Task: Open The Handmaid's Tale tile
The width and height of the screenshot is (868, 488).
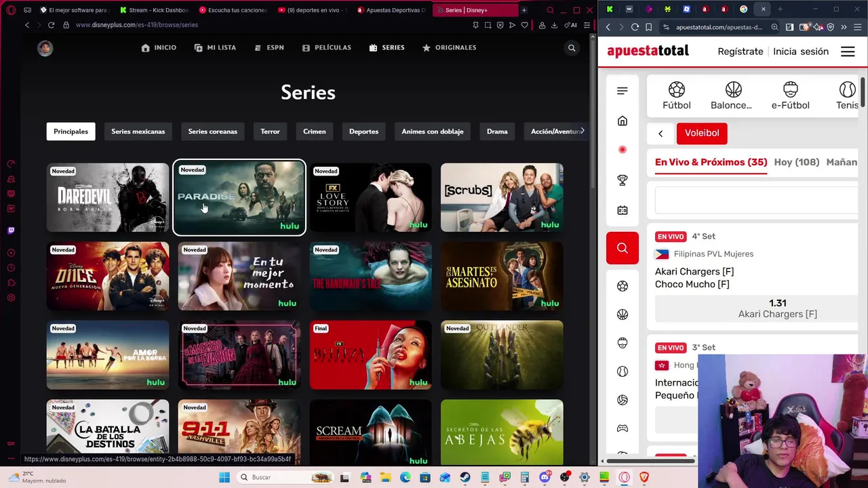Action: pos(370,276)
